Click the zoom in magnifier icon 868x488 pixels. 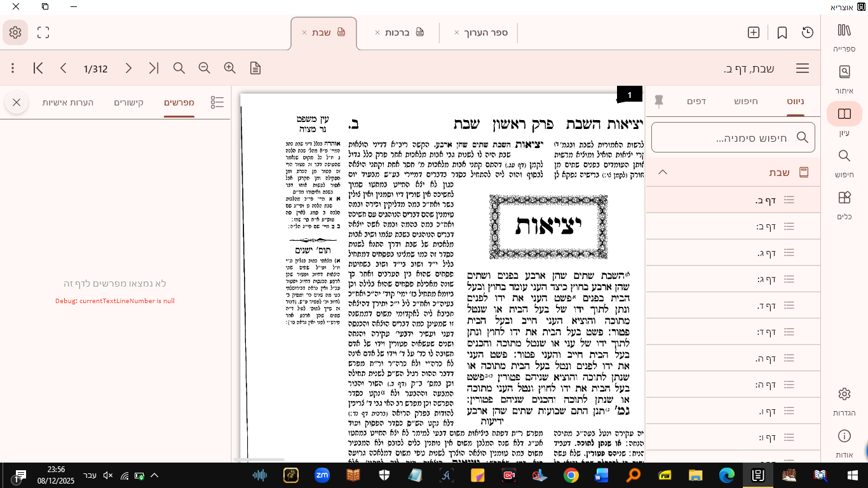tap(229, 68)
